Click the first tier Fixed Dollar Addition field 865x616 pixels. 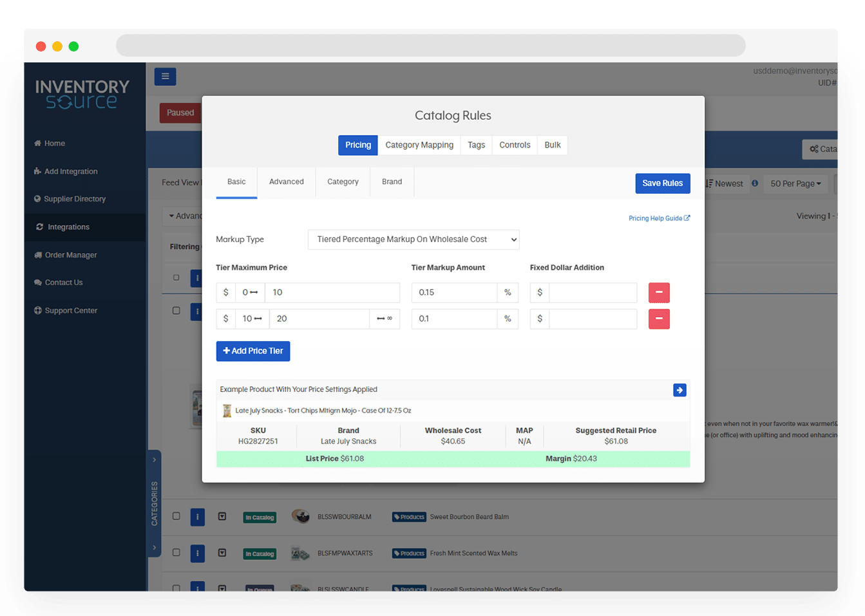pos(592,293)
